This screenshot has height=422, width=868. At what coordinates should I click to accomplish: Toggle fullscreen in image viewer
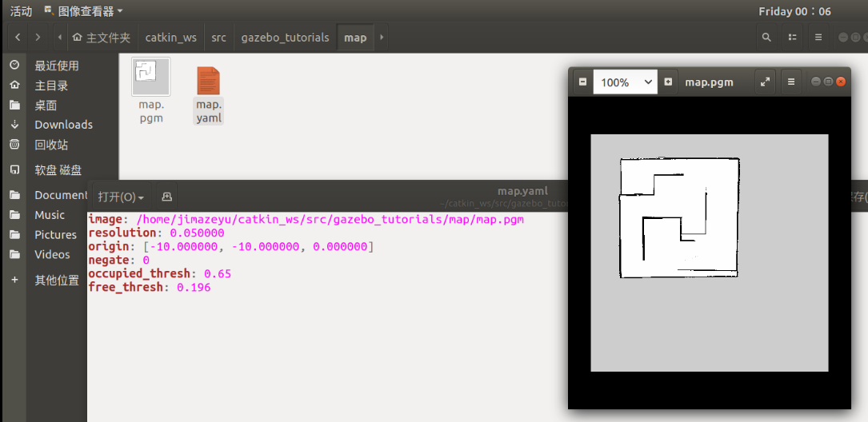(765, 82)
